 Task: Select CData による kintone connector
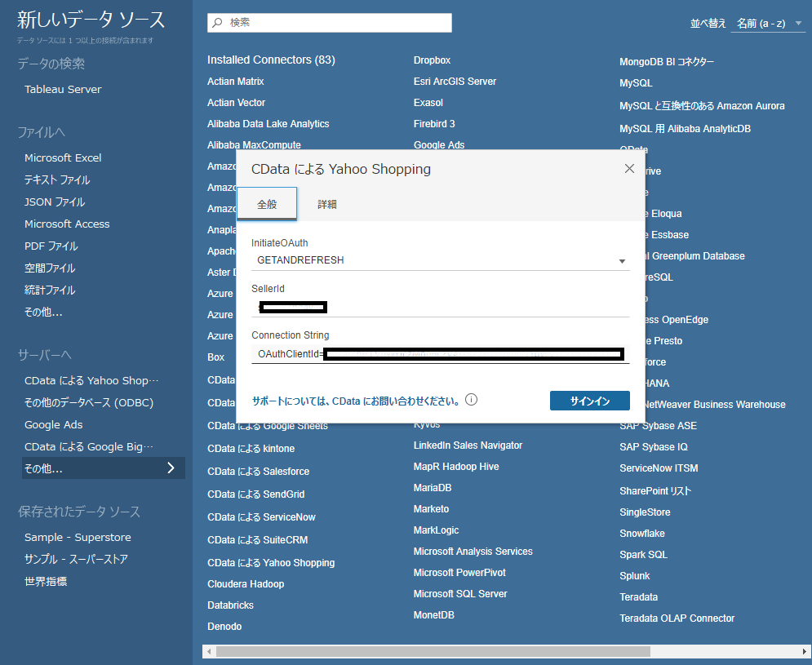click(251, 449)
